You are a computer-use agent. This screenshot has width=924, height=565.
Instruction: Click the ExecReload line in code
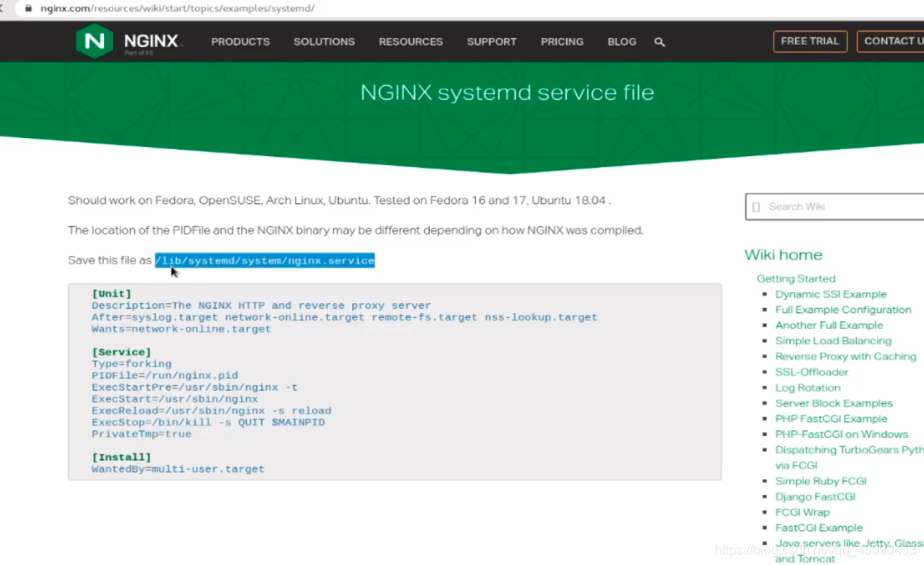click(x=212, y=411)
